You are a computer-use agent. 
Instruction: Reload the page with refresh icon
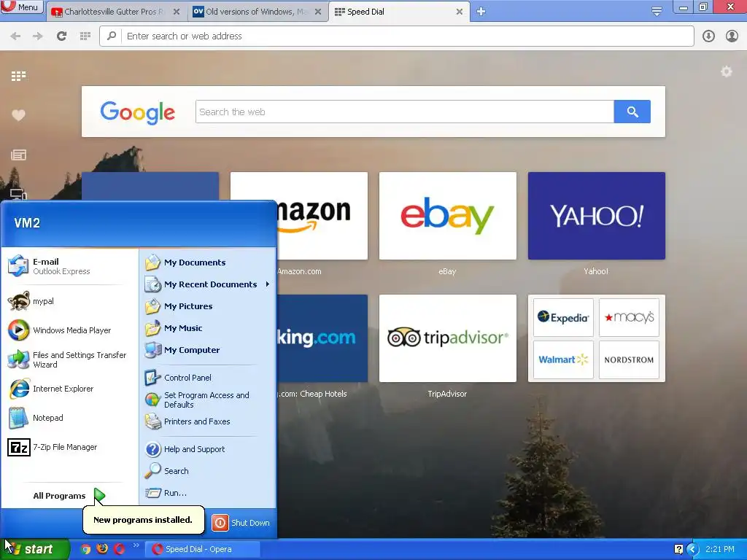[x=61, y=36]
